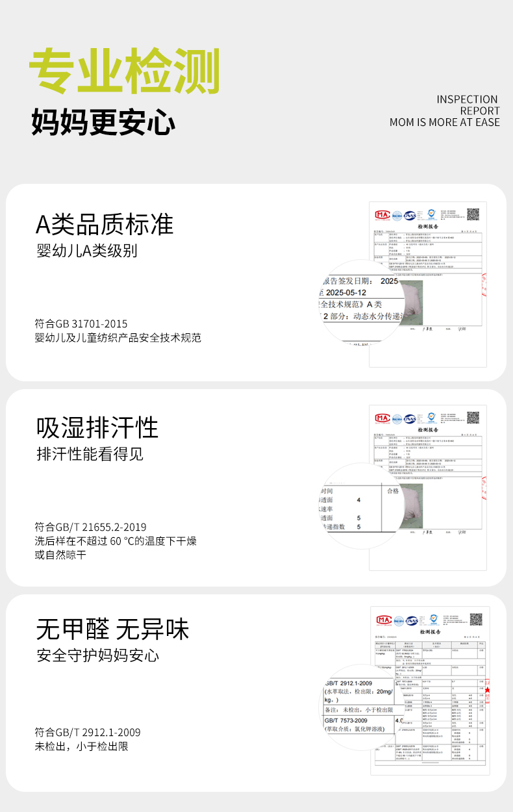513x812 pixels.
Task: Open the 吸湿排汗性 test report thumbnail
Action: [x=428, y=487]
